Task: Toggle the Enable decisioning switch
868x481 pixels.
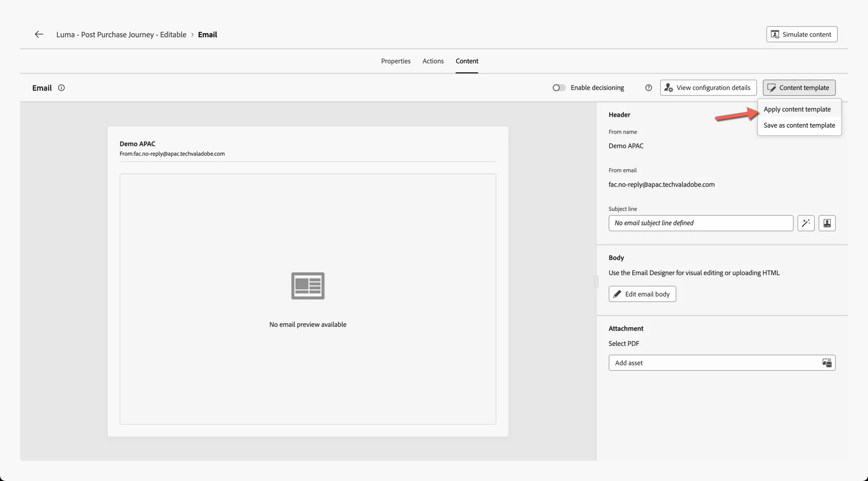Action: click(559, 88)
